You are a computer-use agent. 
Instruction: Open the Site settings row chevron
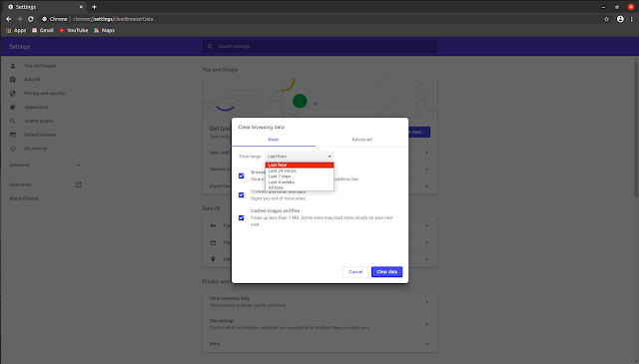pyautogui.click(x=426, y=324)
